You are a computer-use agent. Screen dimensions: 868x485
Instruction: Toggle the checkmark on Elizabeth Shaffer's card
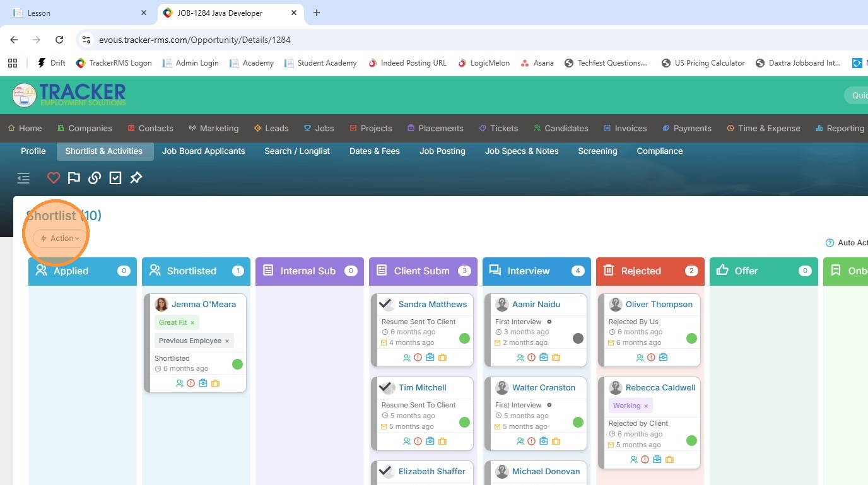pos(386,471)
